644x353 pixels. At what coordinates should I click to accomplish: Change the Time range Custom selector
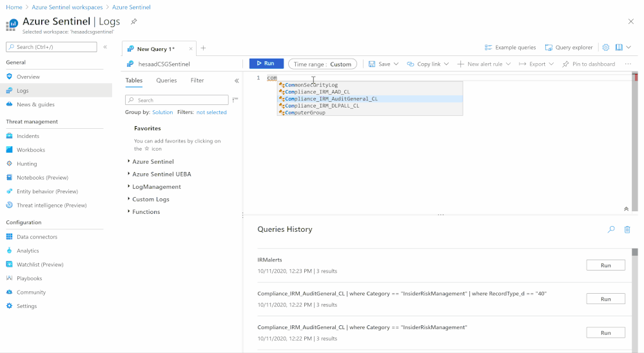tap(322, 64)
